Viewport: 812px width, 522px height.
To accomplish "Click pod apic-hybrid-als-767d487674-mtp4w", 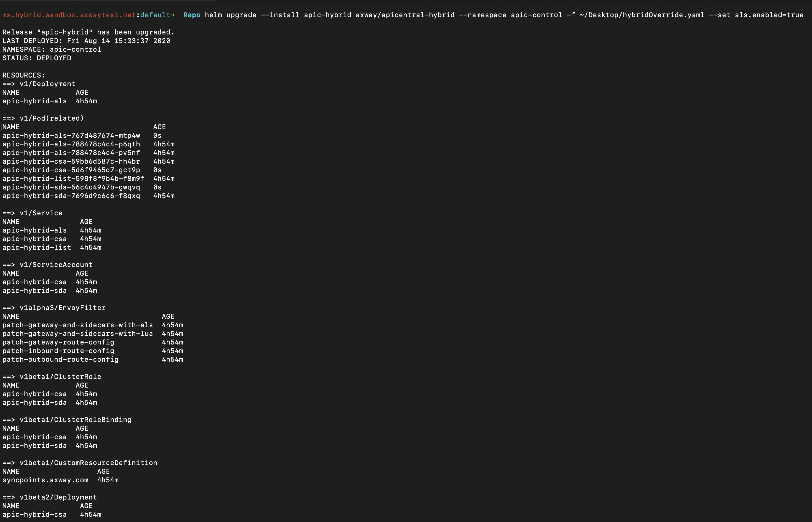I will click(x=71, y=136).
